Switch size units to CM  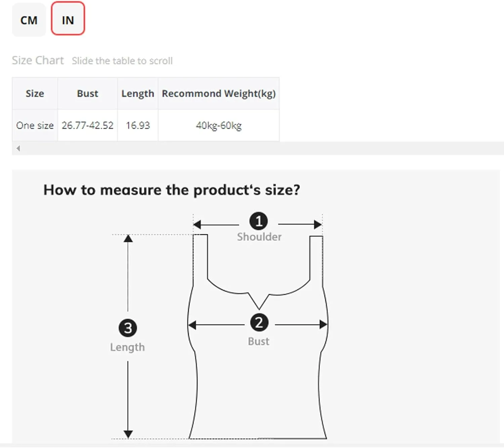coord(29,20)
